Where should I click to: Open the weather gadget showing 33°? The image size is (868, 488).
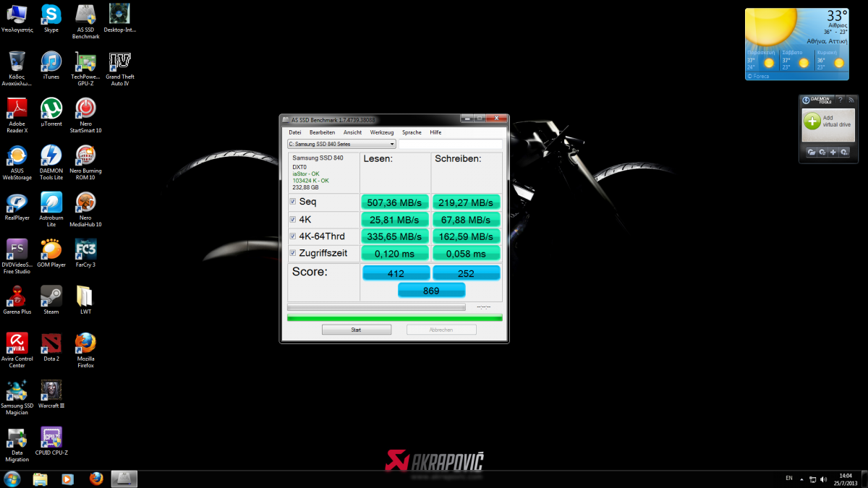(796, 44)
